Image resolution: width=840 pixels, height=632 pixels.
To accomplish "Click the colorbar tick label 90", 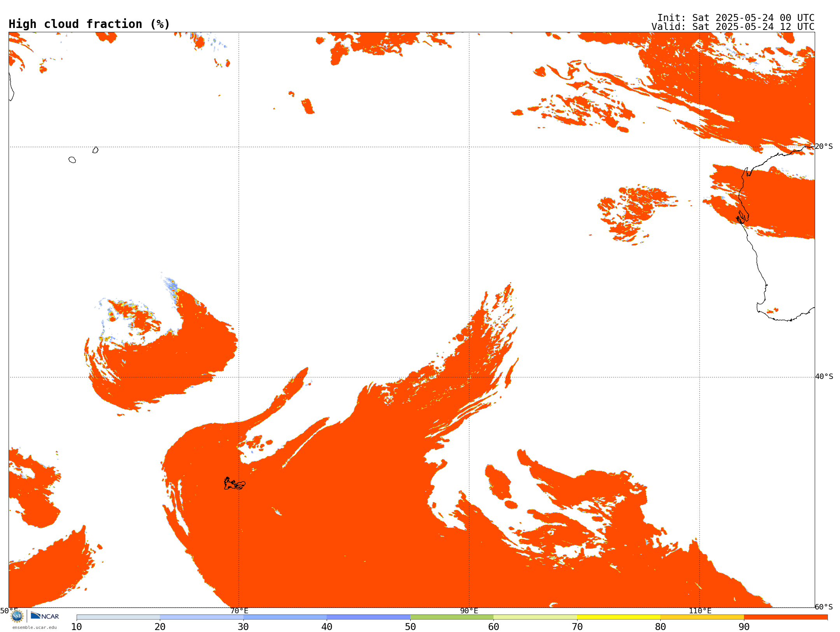I will [x=744, y=627].
